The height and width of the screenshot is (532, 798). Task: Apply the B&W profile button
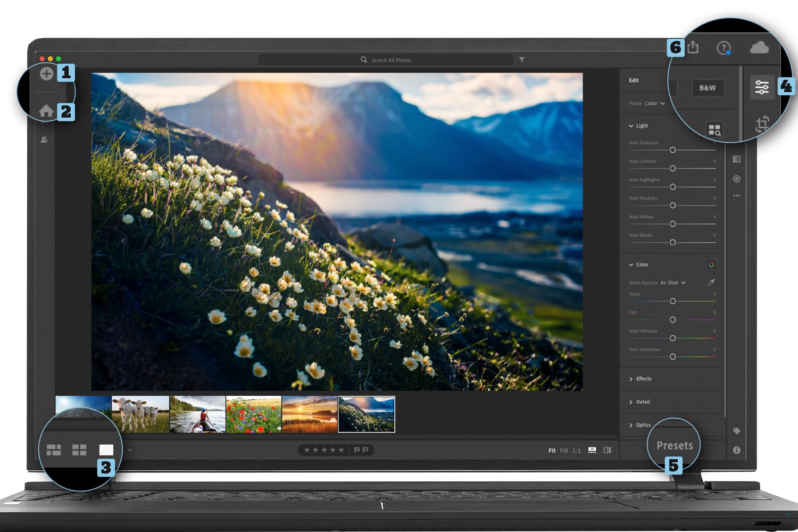[708, 88]
